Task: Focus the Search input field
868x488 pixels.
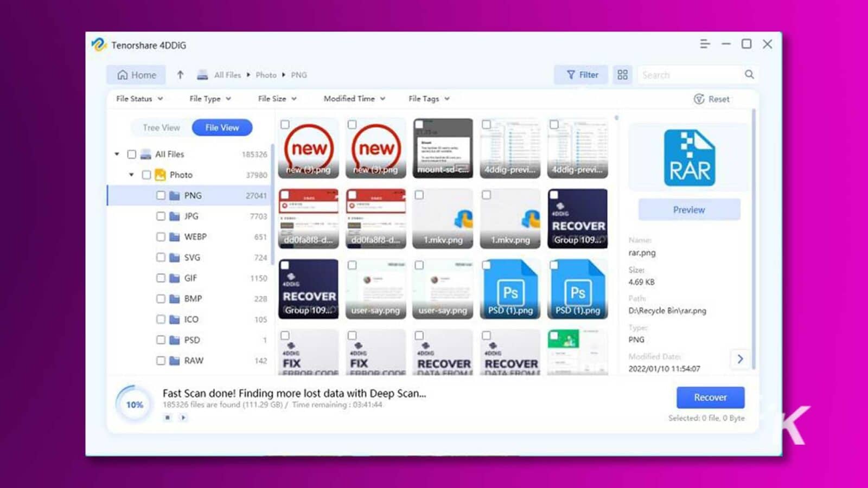Action: click(x=689, y=75)
